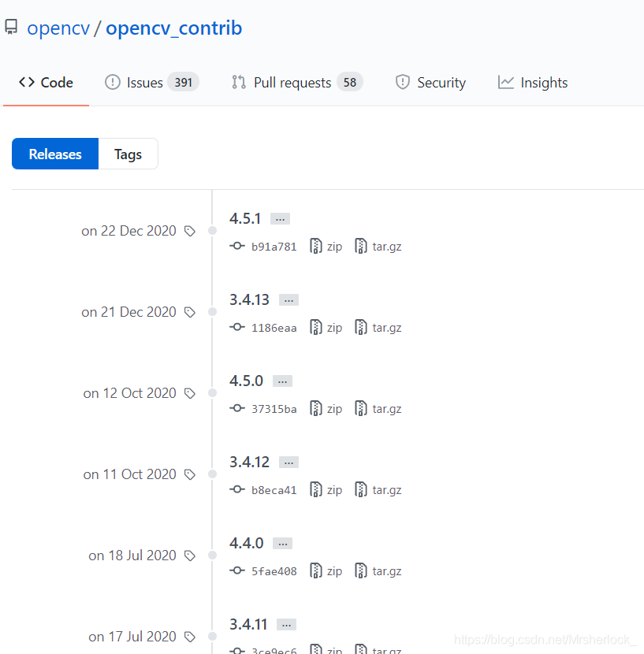Download zip for release 4.4.0

pyautogui.click(x=326, y=571)
